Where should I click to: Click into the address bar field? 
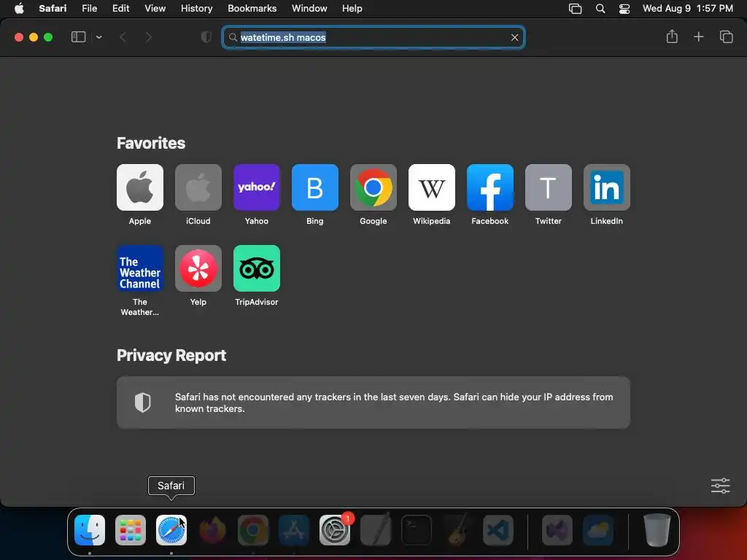[x=373, y=37]
